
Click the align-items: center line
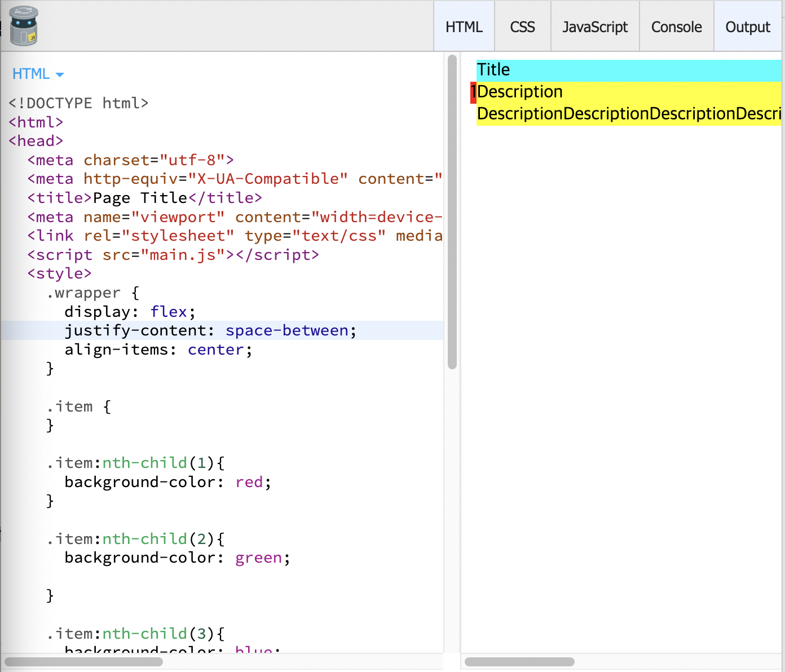(x=158, y=350)
